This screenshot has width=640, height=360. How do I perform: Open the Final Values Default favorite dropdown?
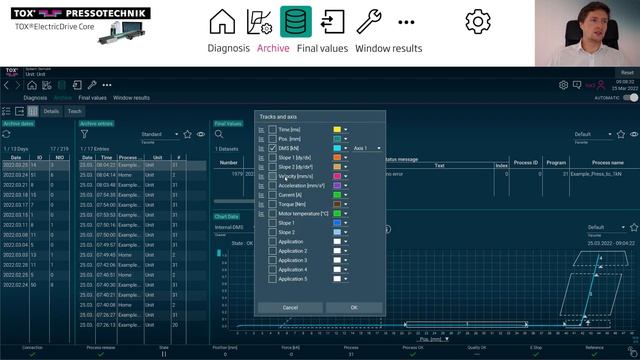593,134
